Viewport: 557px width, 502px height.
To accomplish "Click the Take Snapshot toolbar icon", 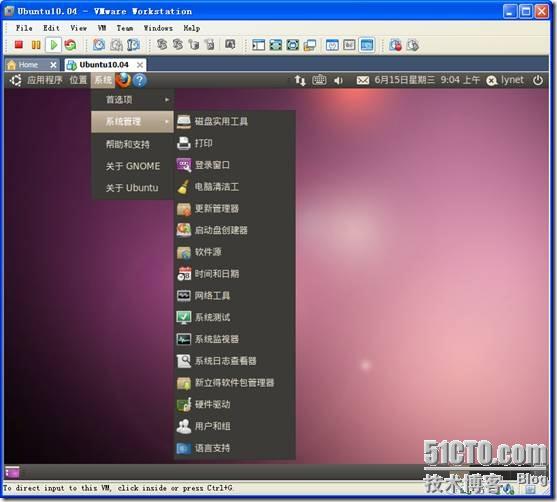I will (99, 45).
